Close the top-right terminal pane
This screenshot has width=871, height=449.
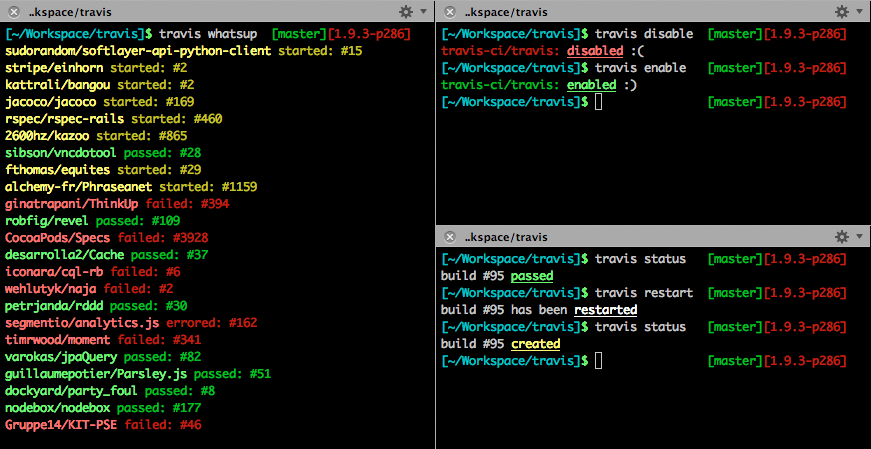click(x=450, y=12)
